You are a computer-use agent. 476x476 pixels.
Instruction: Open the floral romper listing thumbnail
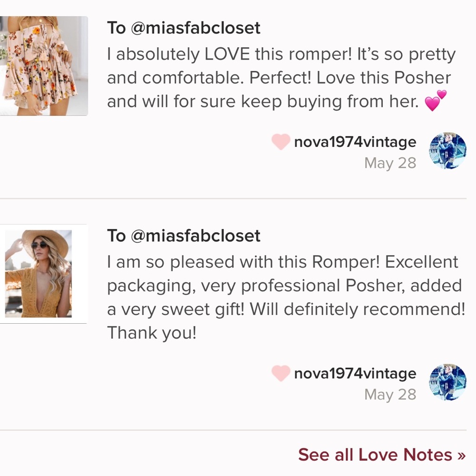[44, 66]
